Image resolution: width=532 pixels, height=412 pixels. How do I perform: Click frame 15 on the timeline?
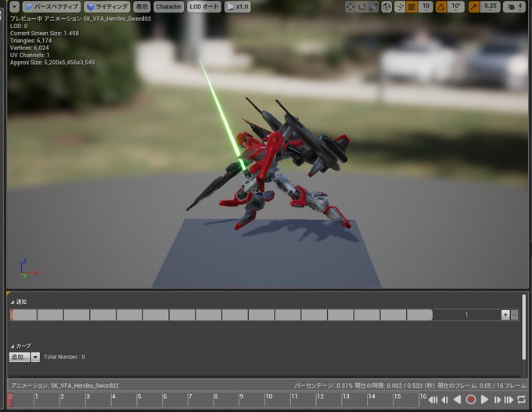point(397,396)
